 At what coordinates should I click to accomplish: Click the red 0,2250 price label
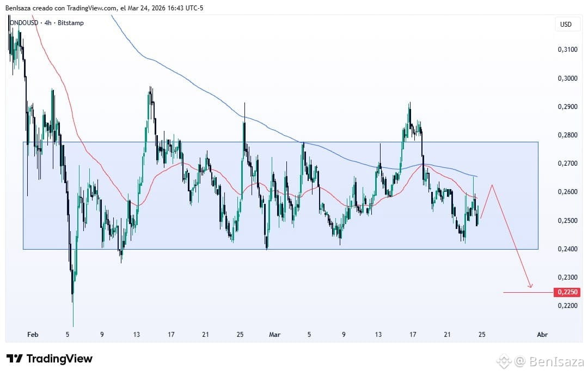click(567, 292)
